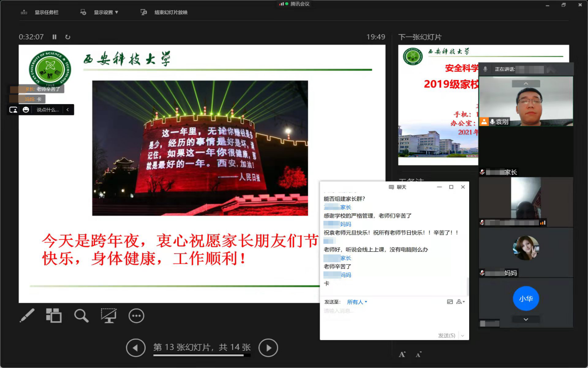This screenshot has width=588, height=368.
Task: Select chat message 老师好，听说会线上上课，没有电脑则么办
Action: click(375, 250)
